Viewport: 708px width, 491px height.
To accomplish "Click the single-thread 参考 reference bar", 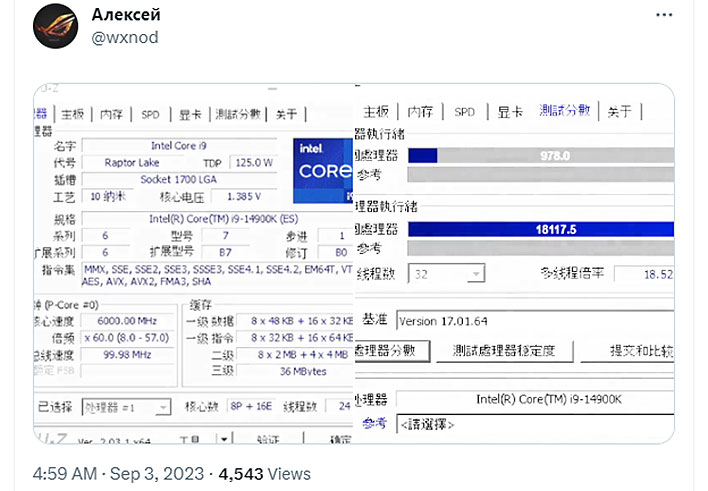I will coord(541,175).
